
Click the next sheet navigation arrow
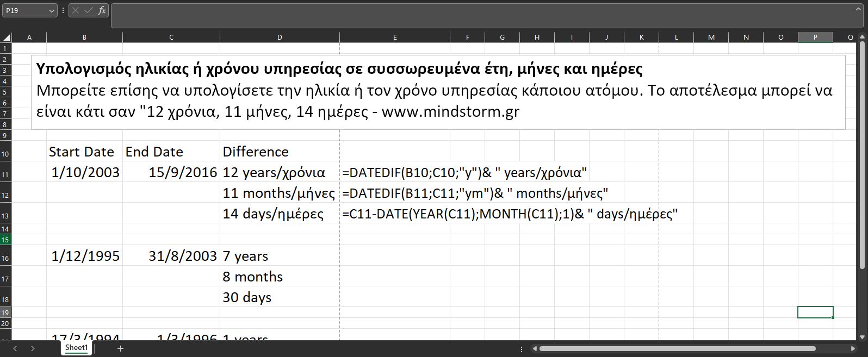tap(33, 348)
